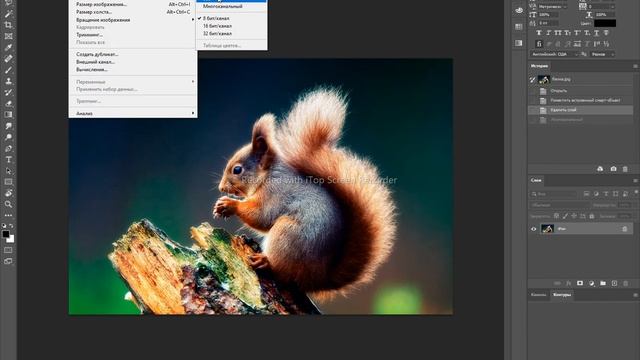
Task: Select the Type tool
Action: (8, 160)
